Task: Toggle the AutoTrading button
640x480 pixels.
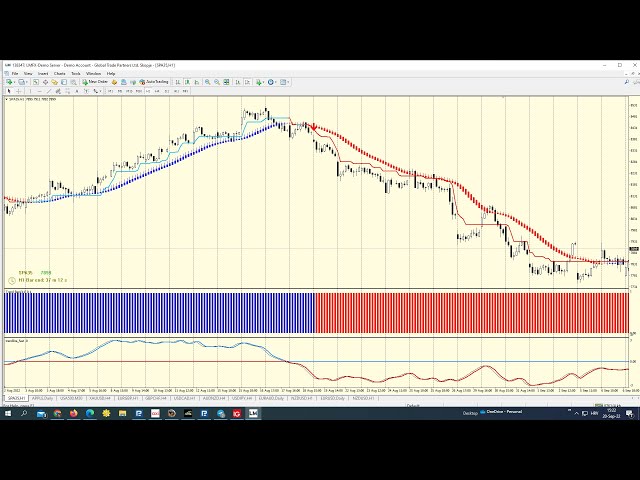Action: tap(156, 82)
